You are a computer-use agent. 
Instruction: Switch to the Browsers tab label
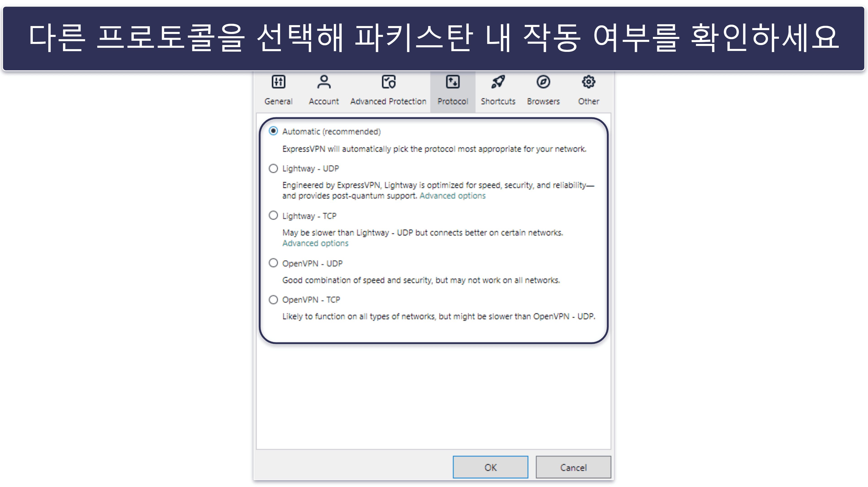coord(543,101)
